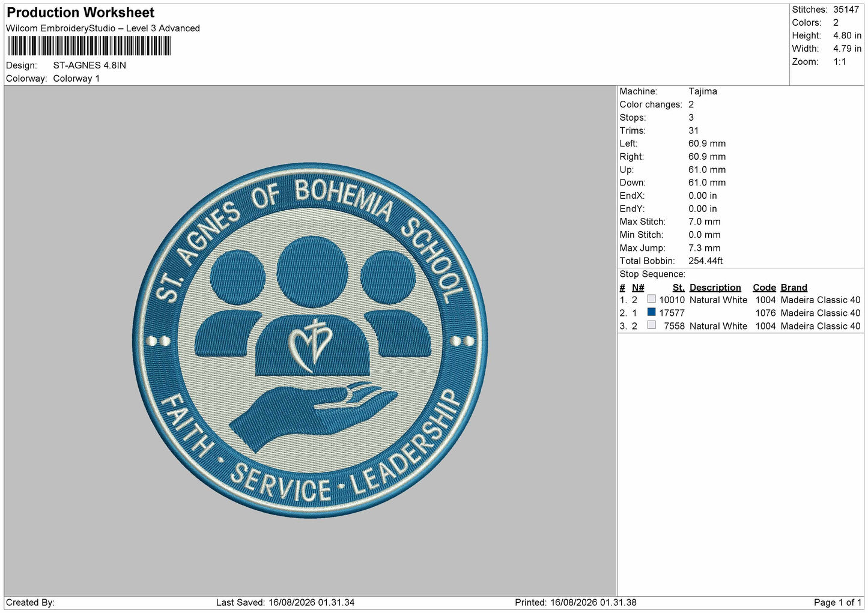The width and height of the screenshot is (868, 613).
Task: Click the "Total Bobbin:" label
Action: [x=647, y=261]
